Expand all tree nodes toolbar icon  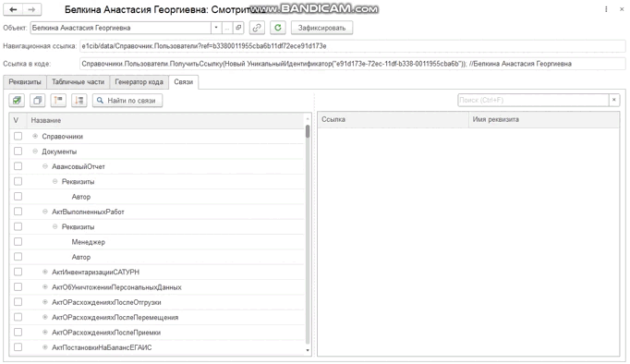(x=79, y=101)
